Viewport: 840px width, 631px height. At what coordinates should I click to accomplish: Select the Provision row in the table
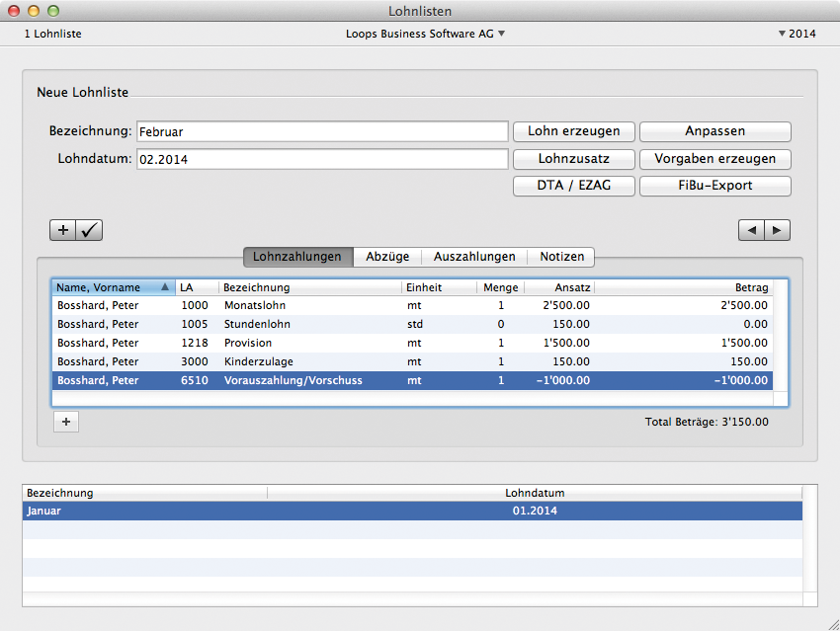(x=411, y=343)
